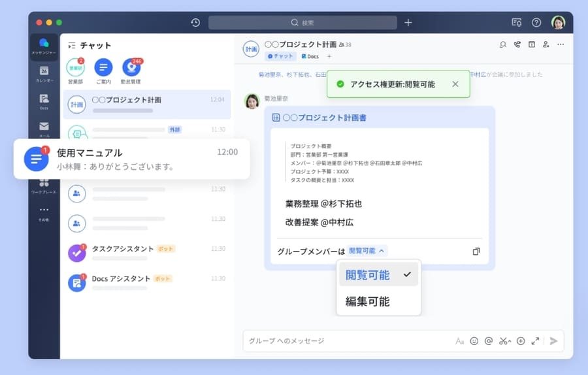Screen dimensions: 588x375
Task: Collapse the chat list using the icon beside チャット
Action: [x=72, y=46]
